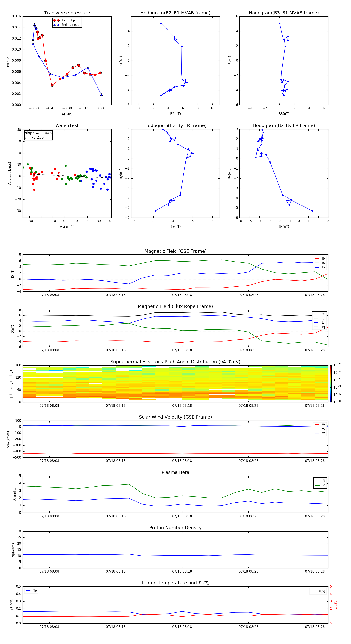This screenshot has height=644, width=351.
Task: Click the 'Proton Number Density' title
Action: (175, 528)
